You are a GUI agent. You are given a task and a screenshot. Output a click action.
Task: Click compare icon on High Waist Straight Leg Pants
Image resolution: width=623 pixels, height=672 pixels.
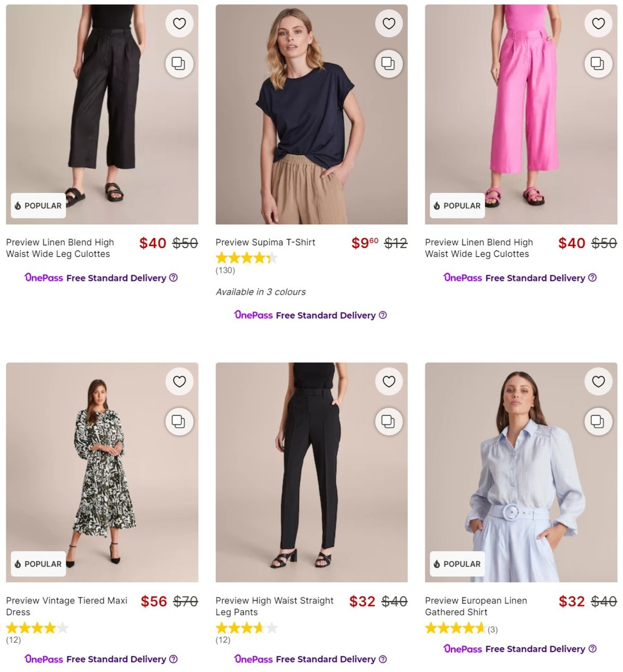click(388, 422)
